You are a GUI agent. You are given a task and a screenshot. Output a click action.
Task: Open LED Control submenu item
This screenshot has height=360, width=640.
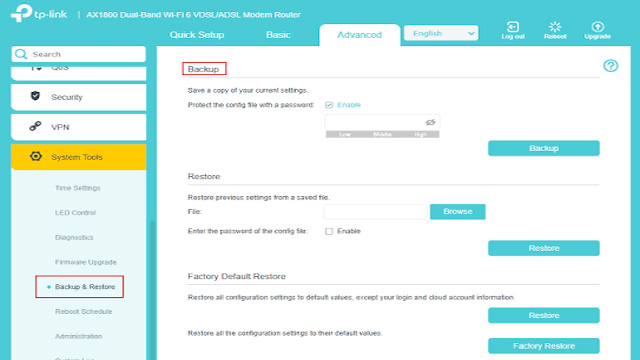pos(76,213)
